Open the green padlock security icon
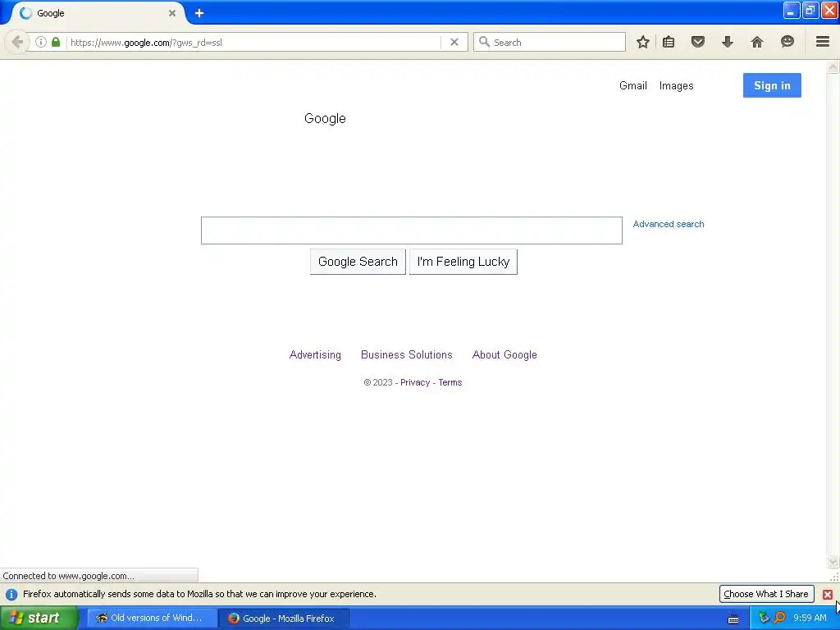The height and width of the screenshot is (630, 840). 56,42
